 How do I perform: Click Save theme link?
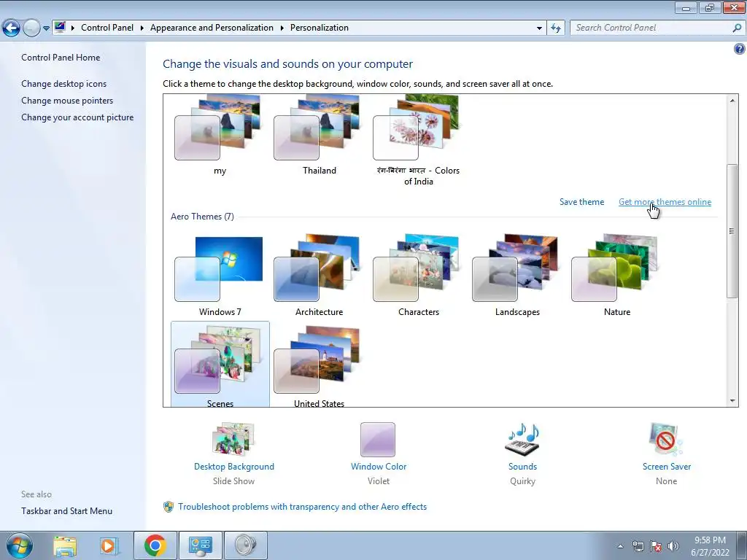(x=581, y=202)
